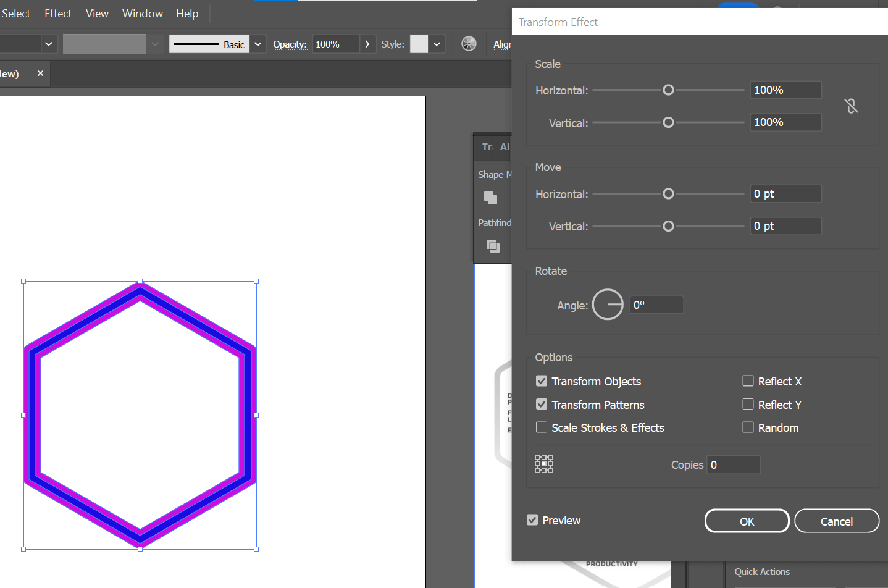Click the stroke weight Basic preview
Screen dimensions: 888x588
210,44
